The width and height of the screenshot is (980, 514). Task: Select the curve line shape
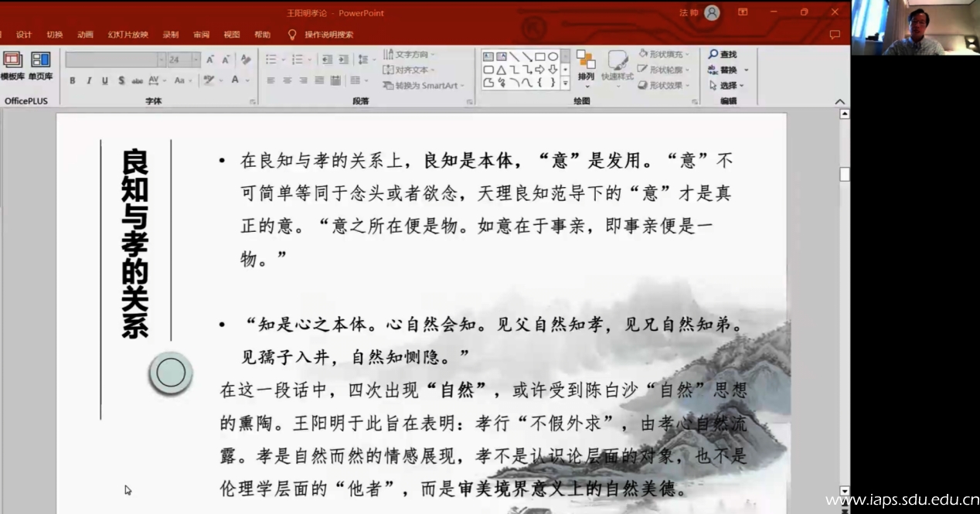[527, 83]
